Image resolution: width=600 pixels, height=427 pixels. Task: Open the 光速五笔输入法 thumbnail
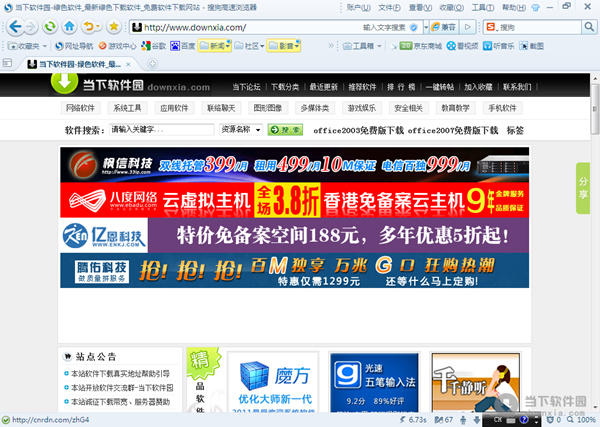pos(374,382)
